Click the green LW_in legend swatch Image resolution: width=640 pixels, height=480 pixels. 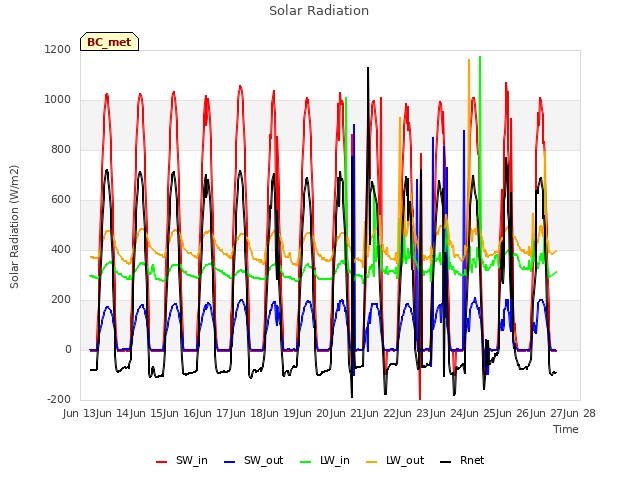pyautogui.click(x=306, y=462)
